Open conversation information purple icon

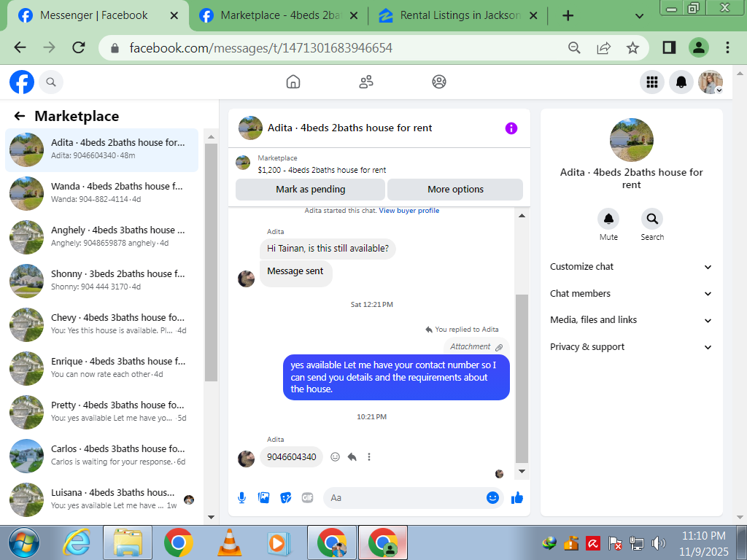511,128
